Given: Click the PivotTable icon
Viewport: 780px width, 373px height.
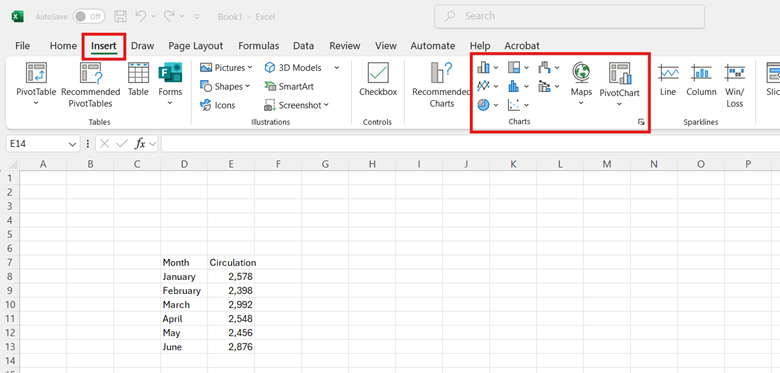Looking at the screenshot, I should pos(36,73).
